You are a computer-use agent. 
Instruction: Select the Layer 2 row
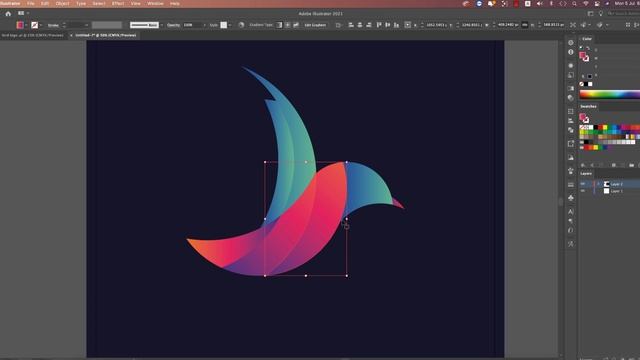(x=610, y=184)
